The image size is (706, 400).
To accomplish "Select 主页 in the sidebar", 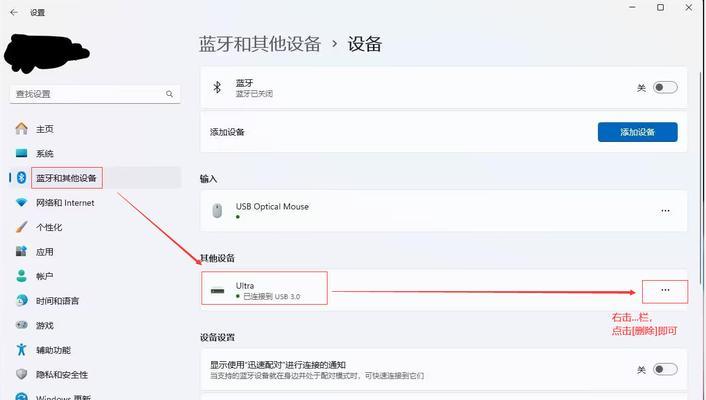I will [45, 129].
